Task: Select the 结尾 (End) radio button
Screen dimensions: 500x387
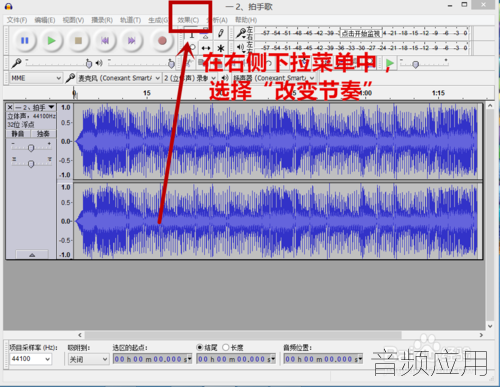Action: [x=200, y=348]
